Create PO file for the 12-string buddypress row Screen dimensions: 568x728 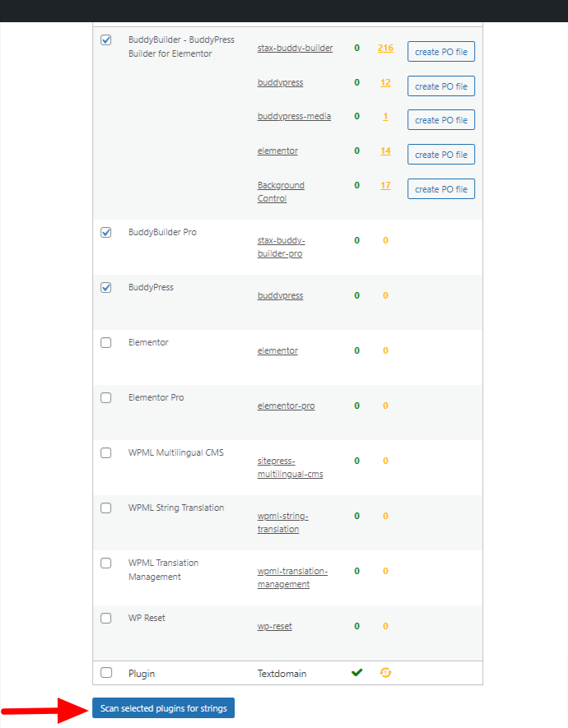coord(441,86)
